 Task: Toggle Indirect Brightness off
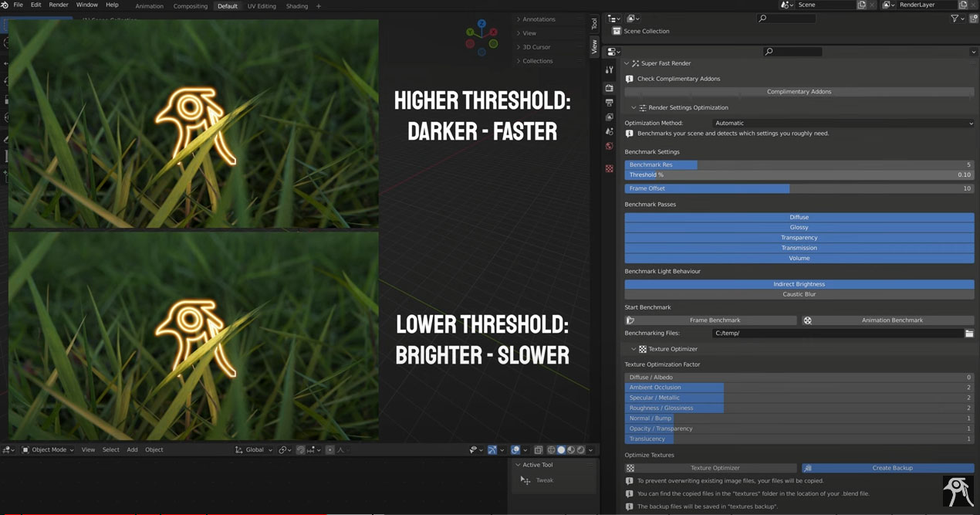pos(799,283)
